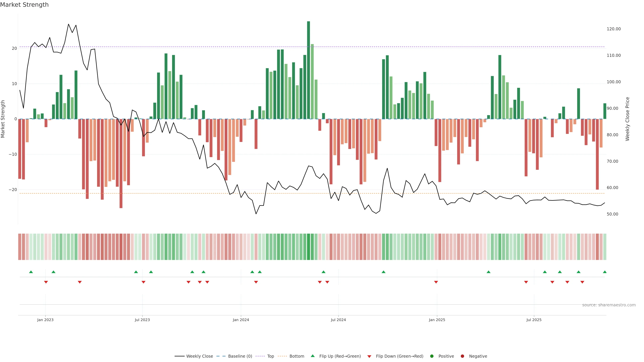Click the rightmost green flip-up triangle marker
Viewport: 644px width, 362px height.
pyautogui.click(x=604, y=272)
